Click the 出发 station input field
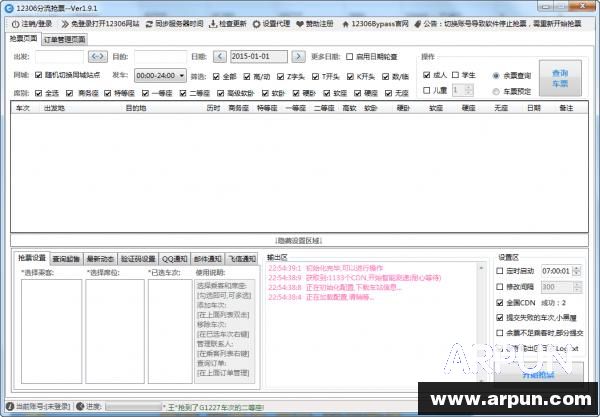 (x=59, y=57)
